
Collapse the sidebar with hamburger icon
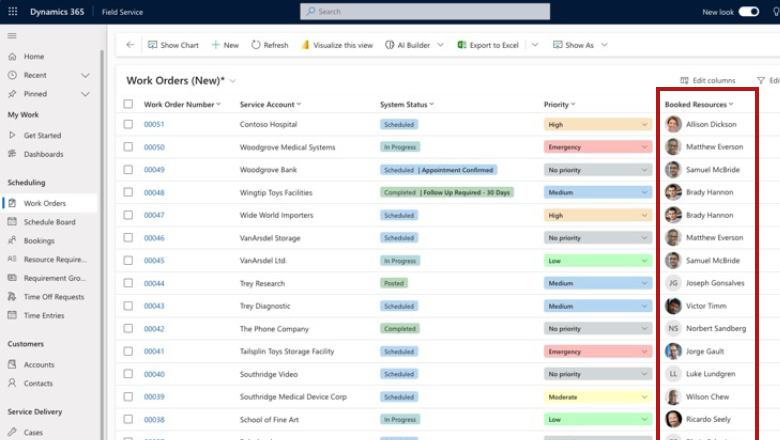12,36
